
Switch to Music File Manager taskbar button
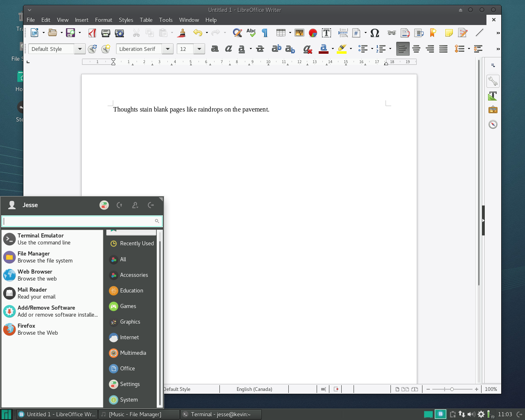tap(139, 414)
